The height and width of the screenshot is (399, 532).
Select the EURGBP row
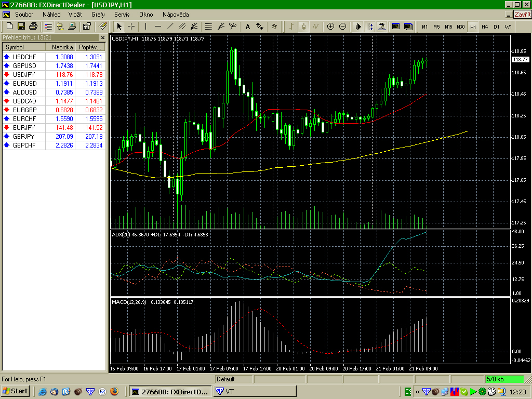coord(54,110)
